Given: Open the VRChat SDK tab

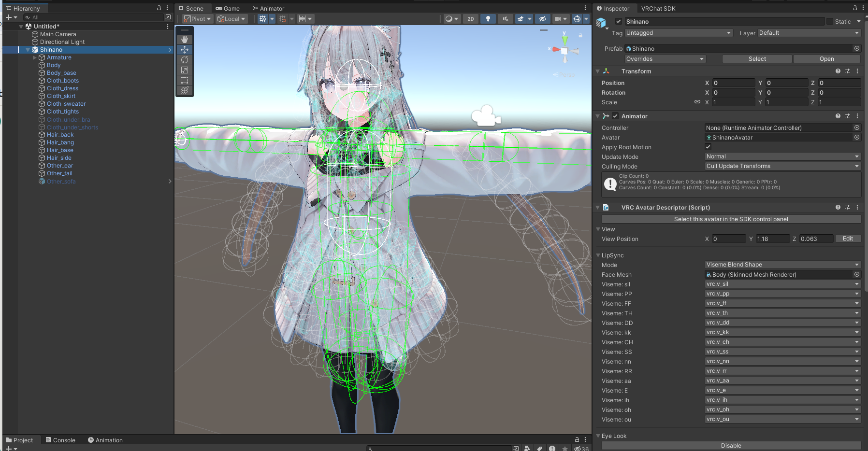Looking at the screenshot, I should (x=658, y=8).
